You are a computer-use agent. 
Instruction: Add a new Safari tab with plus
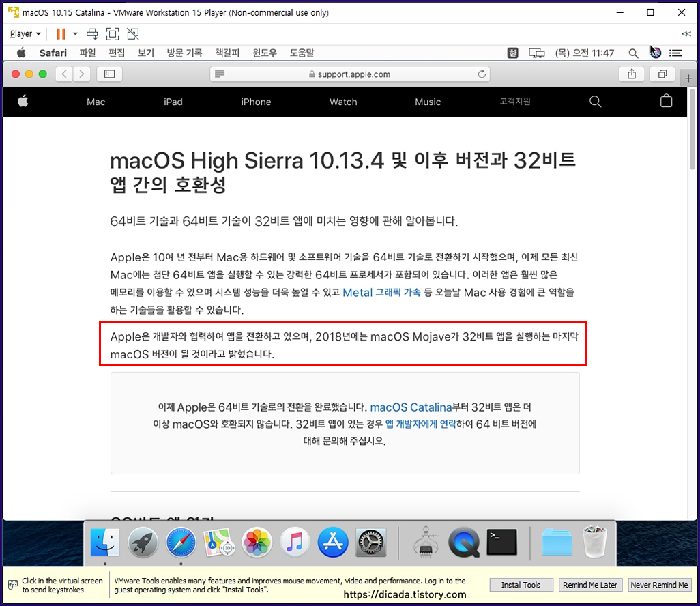[x=688, y=78]
